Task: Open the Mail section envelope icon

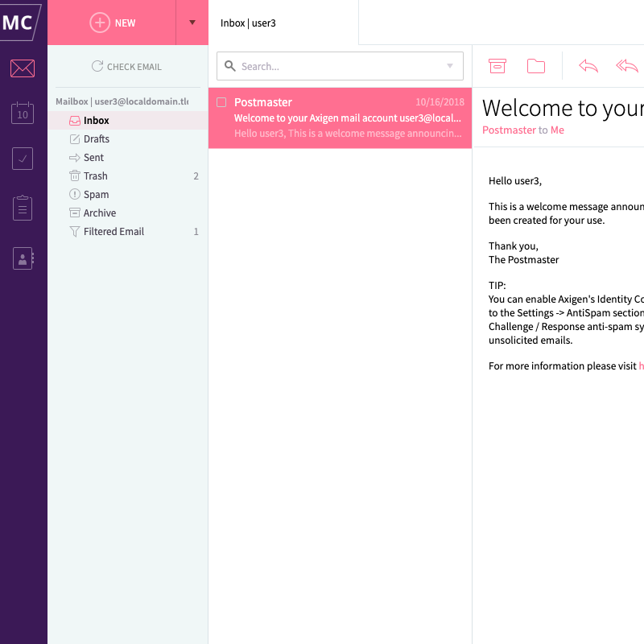Action: pyautogui.click(x=23, y=68)
